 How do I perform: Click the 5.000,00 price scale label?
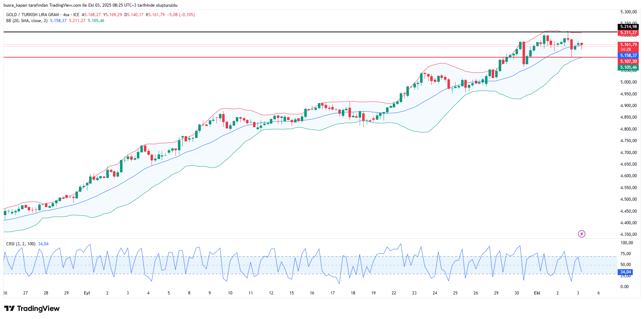tap(628, 82)
